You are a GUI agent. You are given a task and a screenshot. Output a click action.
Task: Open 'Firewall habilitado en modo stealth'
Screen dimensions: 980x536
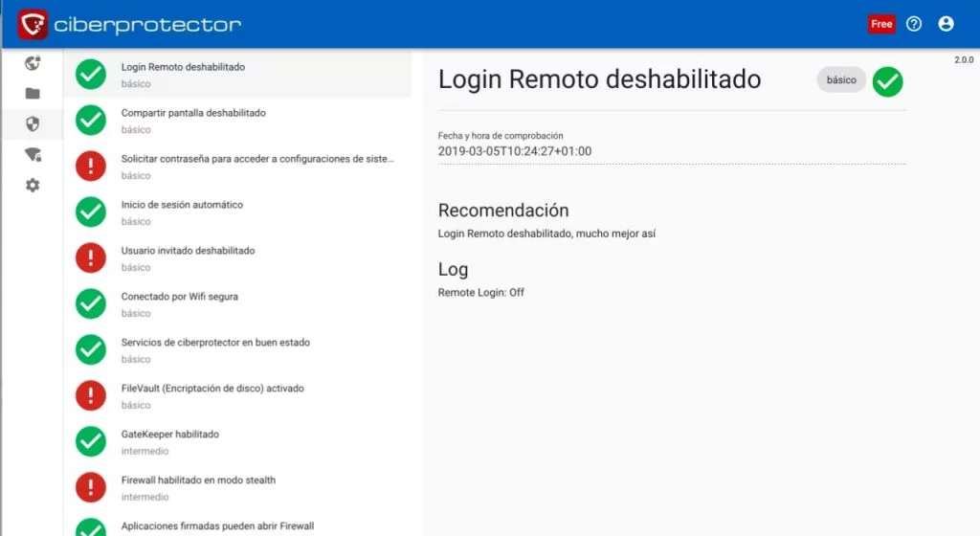pos(198,480)
